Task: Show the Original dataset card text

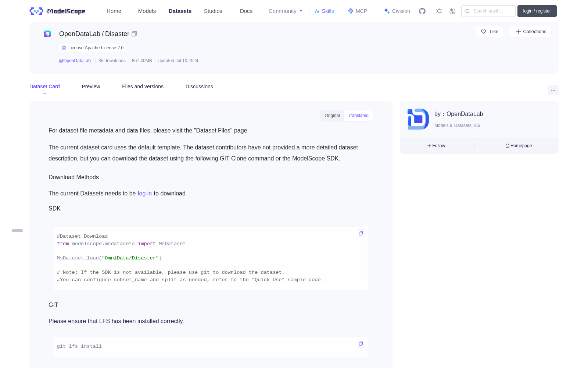Action: coord(332,116)
